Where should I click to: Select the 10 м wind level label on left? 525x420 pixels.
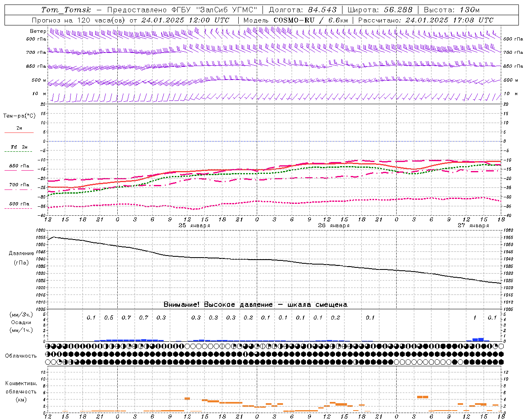point(39,94)
